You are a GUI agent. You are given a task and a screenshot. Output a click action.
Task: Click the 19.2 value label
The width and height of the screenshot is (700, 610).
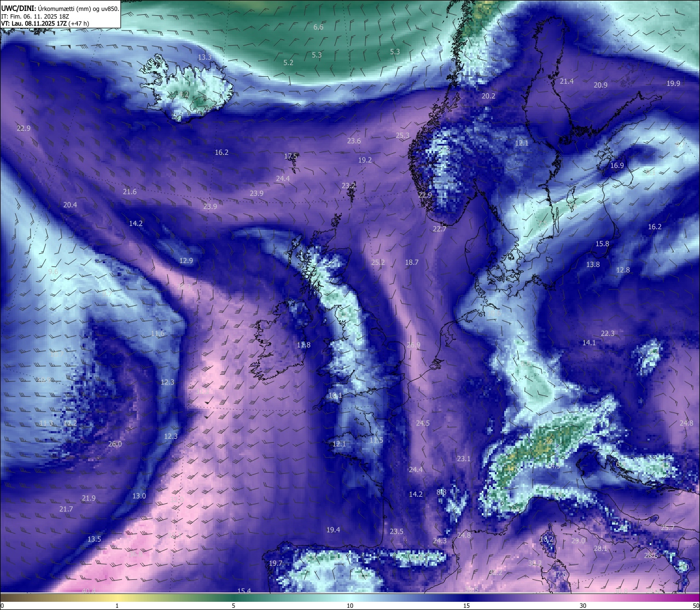pyautogui.click(x=365, y=160)
